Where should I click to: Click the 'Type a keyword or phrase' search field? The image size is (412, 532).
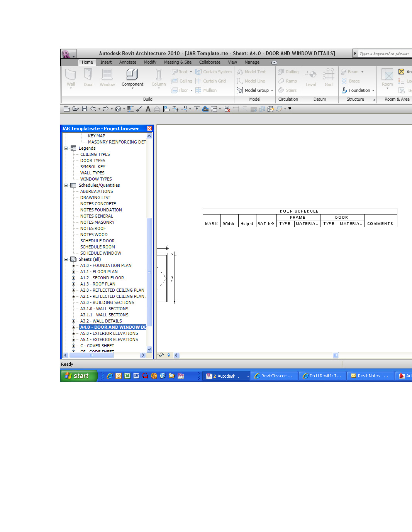[385, 54]
